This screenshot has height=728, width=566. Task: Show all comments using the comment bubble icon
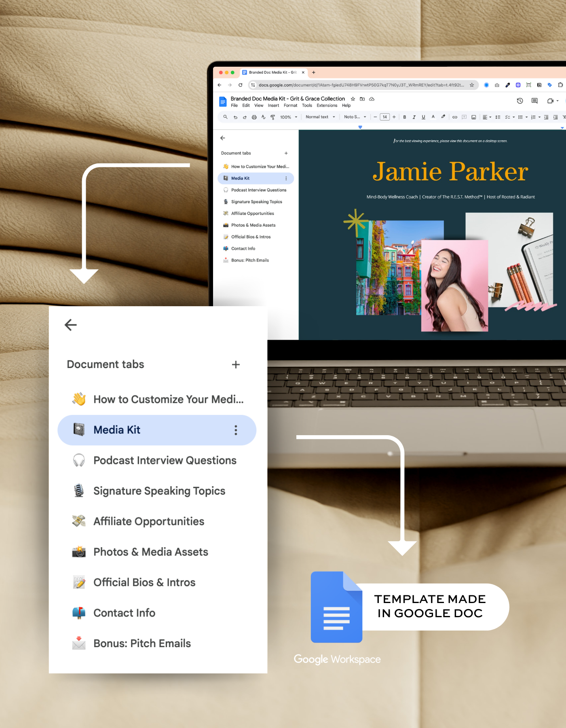[x=534, y=101]
